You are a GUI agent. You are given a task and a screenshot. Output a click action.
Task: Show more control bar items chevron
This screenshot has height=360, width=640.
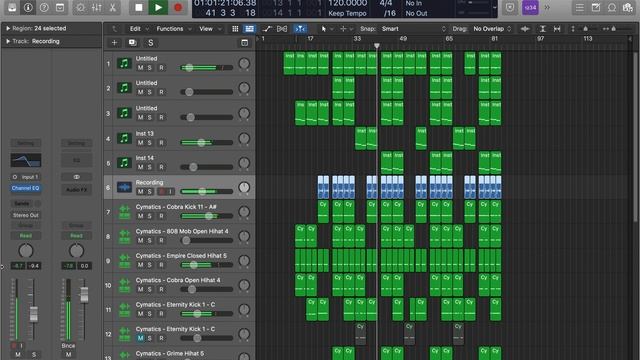click(547, 7)
